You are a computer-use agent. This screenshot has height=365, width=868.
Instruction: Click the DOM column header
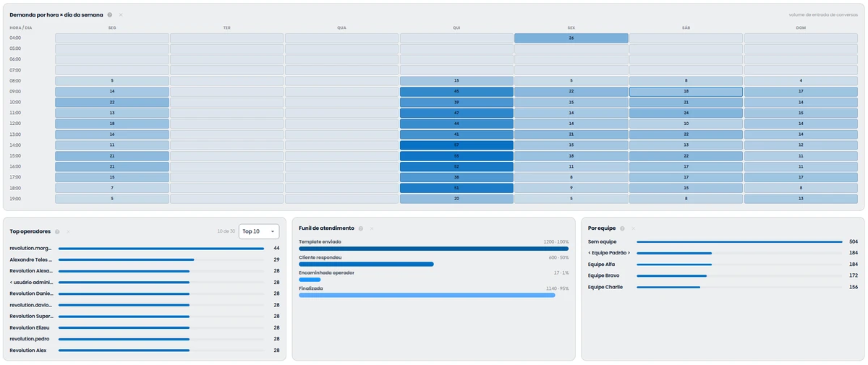pyautogui.click(x=801, y=27)
